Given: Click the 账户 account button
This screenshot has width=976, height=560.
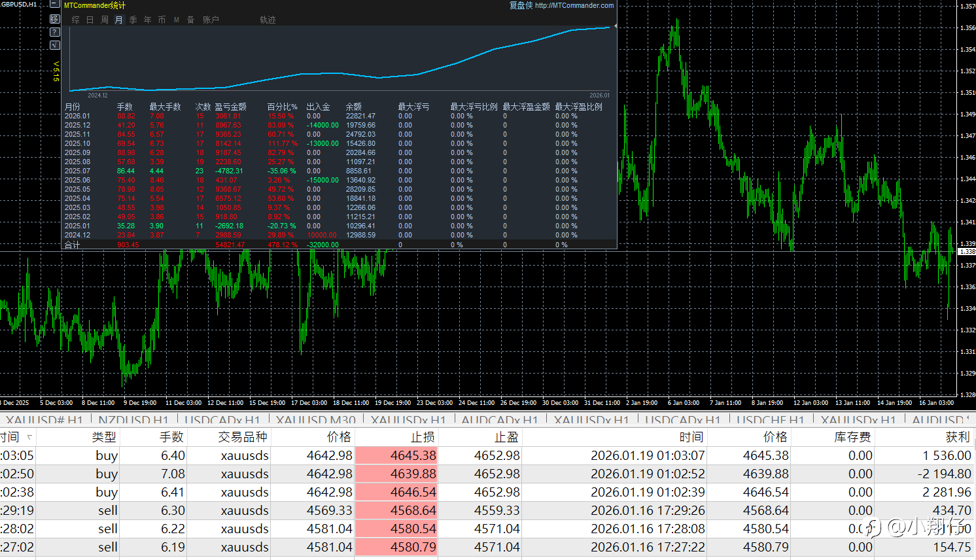Looking at the screenshot, I should [211, 20].
